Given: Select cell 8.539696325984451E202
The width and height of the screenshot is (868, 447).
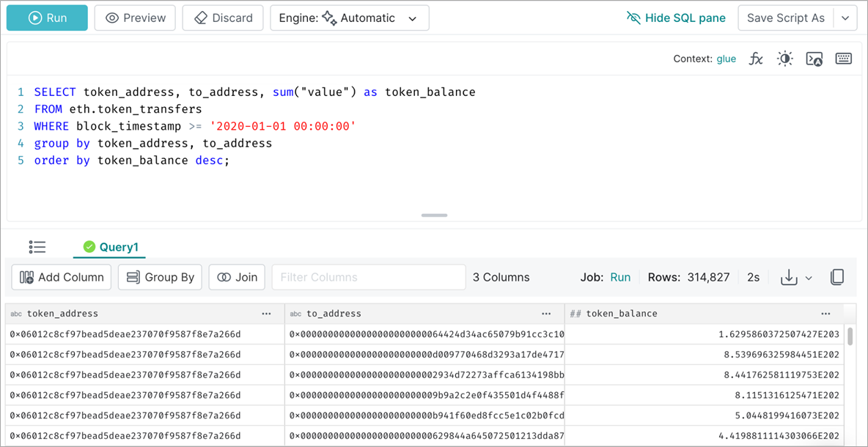Looking at the screenshot, I should click(x=704, y=355).
